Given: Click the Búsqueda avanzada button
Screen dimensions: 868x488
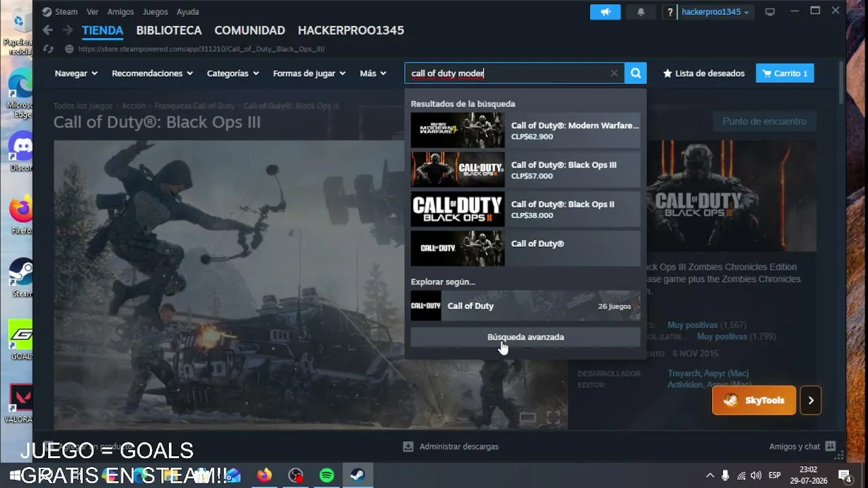Looking at the screenshot, I should 526,337.
